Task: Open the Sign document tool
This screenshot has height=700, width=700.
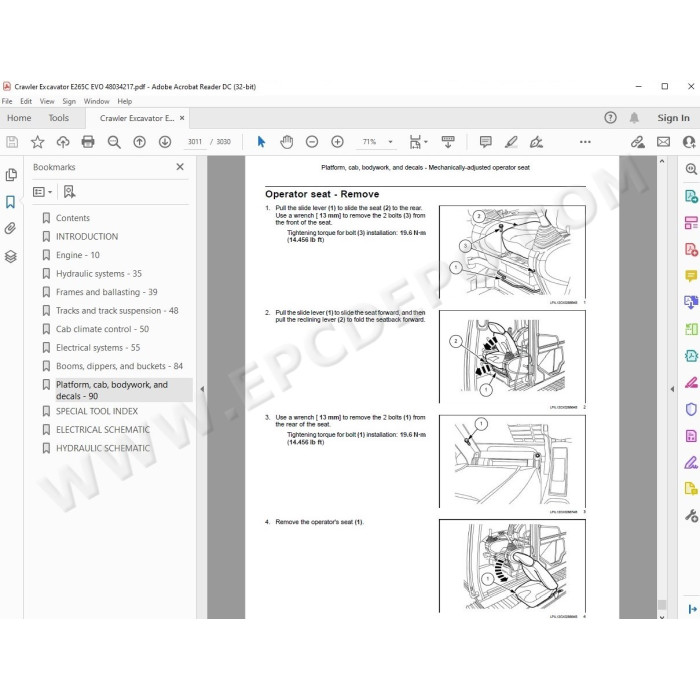Action: click(x=536, y=142)
